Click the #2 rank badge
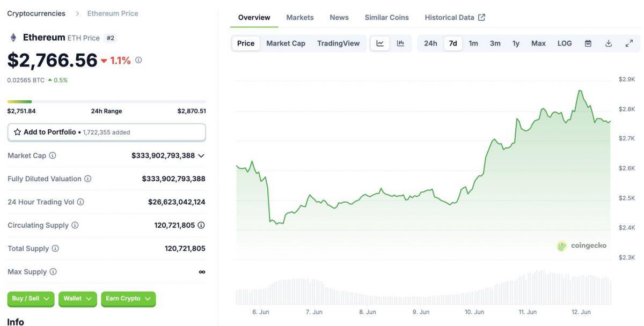The width and height of the screenshot is (644, 326). tap(111, 38)
